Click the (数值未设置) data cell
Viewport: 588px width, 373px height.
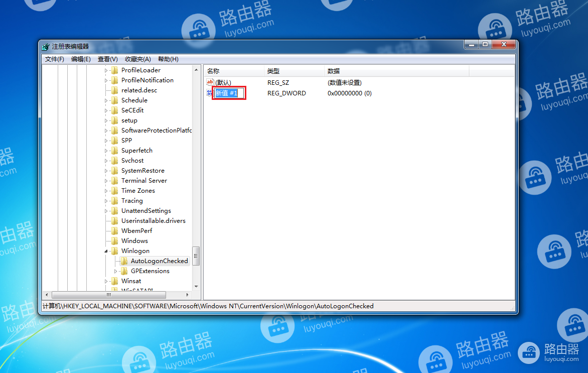coord(344,82)
